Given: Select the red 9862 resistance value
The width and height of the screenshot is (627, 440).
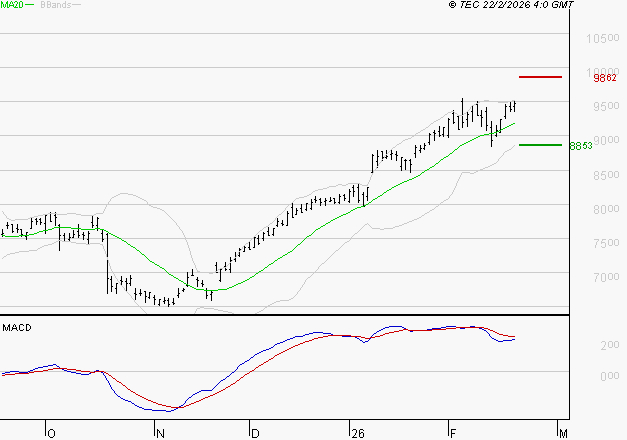Looking at the screenshot, I should (x=605, y=78).
